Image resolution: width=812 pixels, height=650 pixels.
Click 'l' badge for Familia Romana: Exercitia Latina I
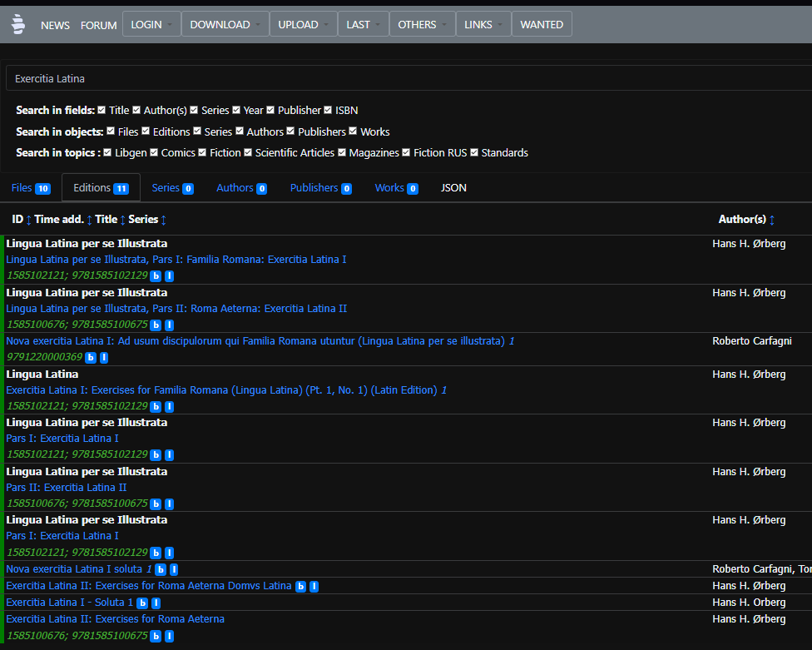pos(169,276)
